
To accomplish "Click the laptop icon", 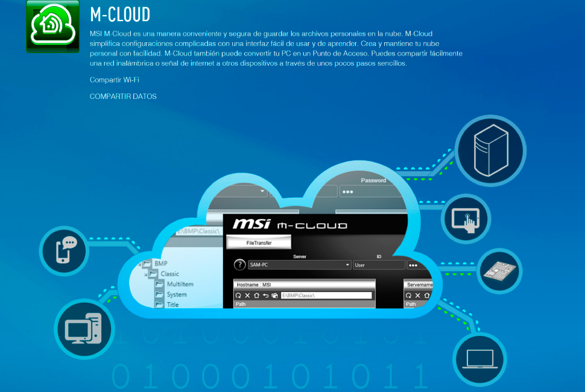I will click(479, 358).
